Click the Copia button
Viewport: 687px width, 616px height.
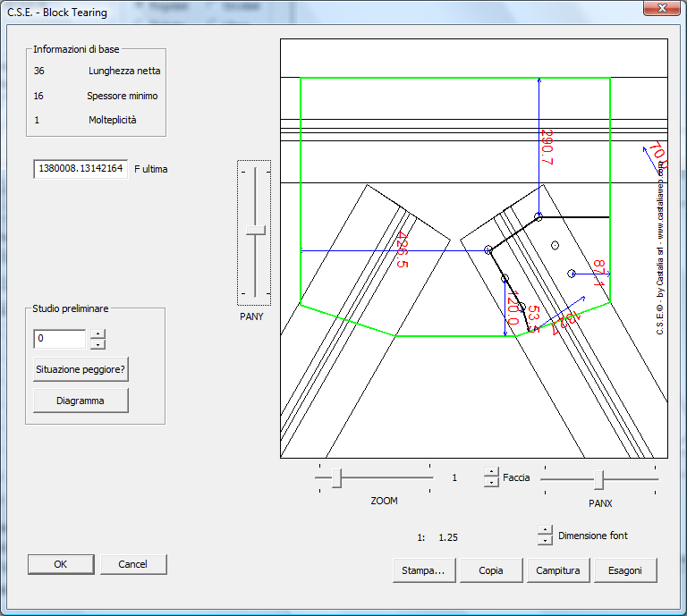tap(491, 570)
